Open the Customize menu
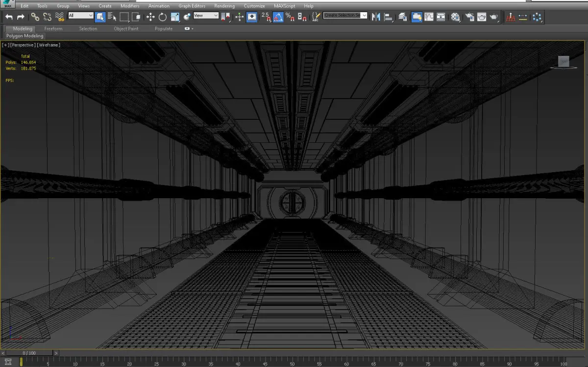 254,6
